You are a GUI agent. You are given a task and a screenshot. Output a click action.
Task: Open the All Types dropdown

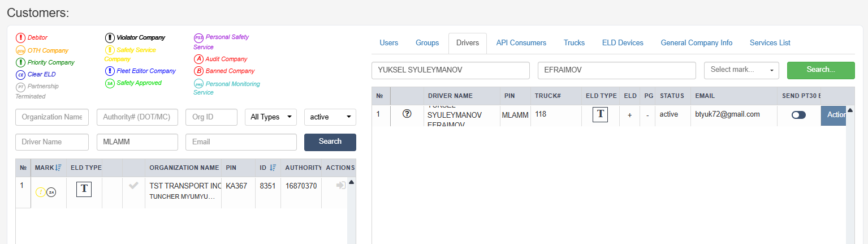[271, 117]
